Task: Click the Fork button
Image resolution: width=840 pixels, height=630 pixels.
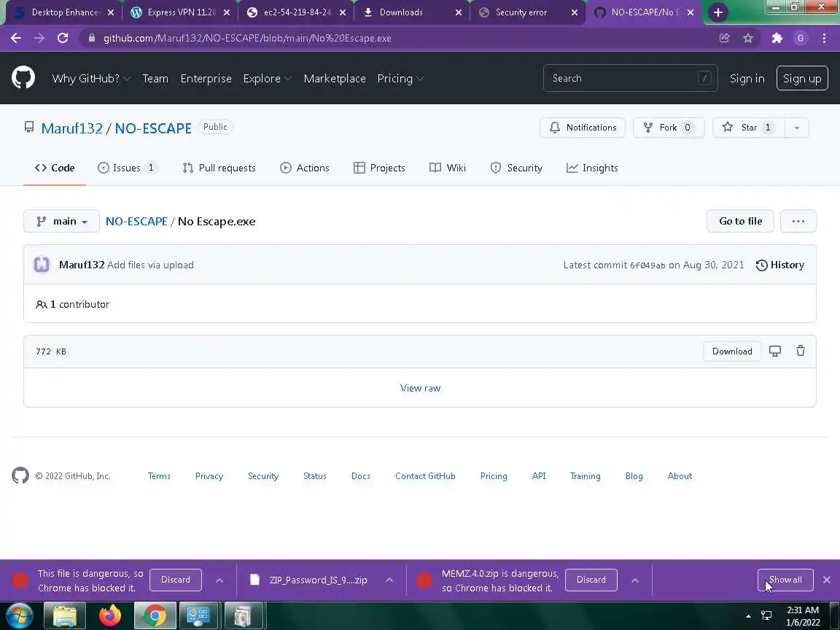Action: 669,128
